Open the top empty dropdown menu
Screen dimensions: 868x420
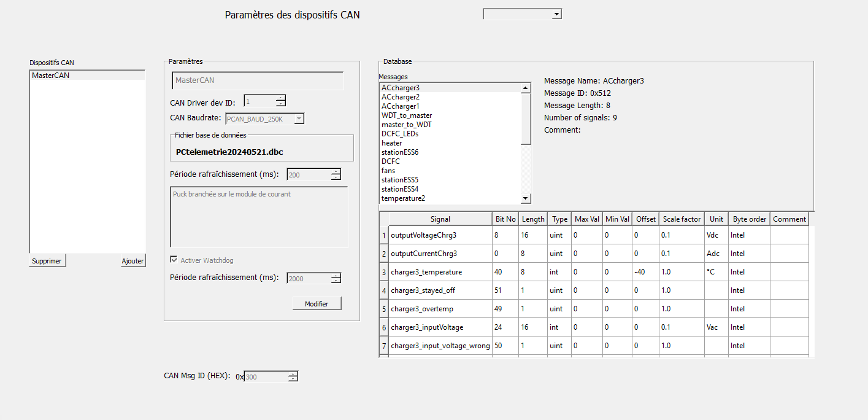point(522,14)
